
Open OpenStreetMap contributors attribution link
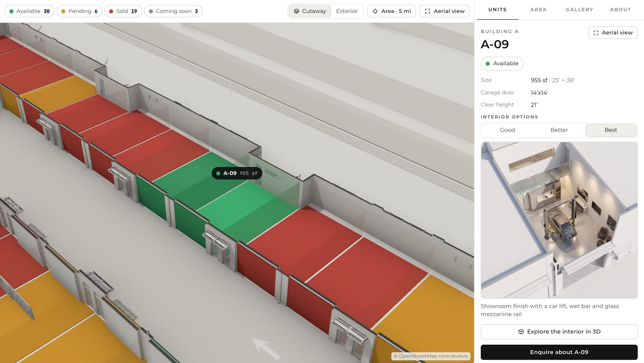pos(431,356)
